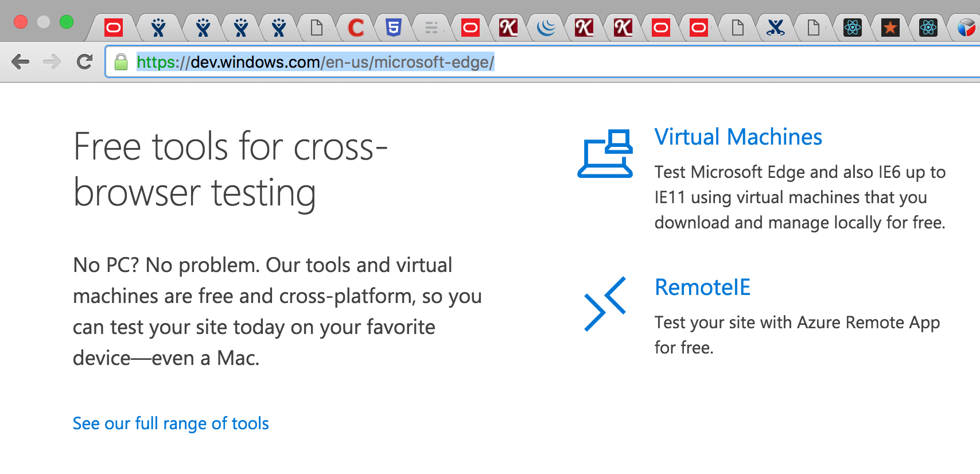This screenshot has height=474, width=980.
Task: Reload the page with the refresh icon
Action: click(x=85, y=61)
